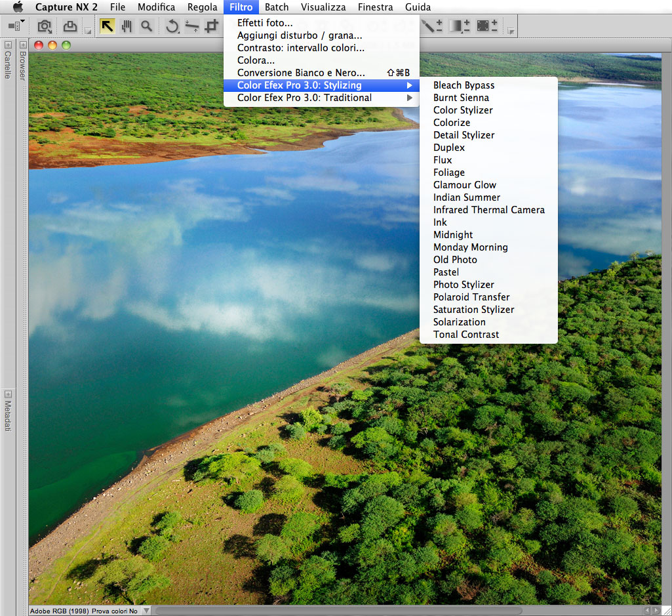Open the Regola menu

pyautogui.click(x=203, y=7)
